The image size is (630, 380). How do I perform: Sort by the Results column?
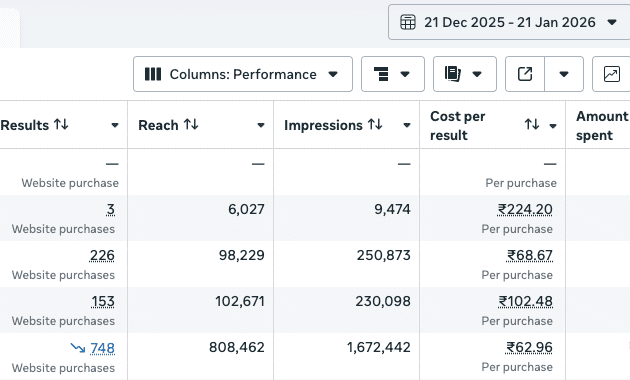pyautogui.click(x=61, y=125)
